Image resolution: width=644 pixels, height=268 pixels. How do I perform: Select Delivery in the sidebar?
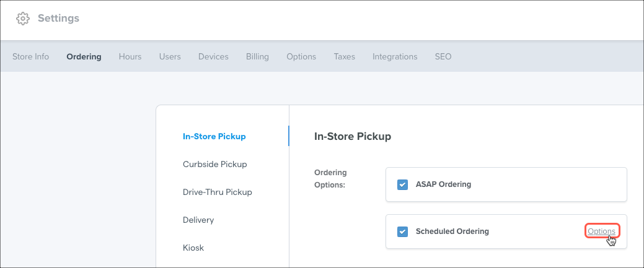tap(198, 220)
